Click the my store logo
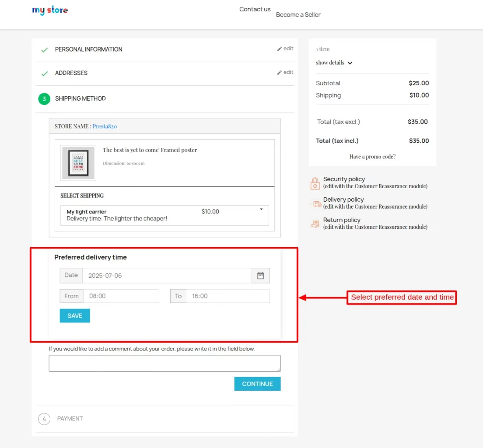This screenshot has width=483, height=448. pos(49,10)
